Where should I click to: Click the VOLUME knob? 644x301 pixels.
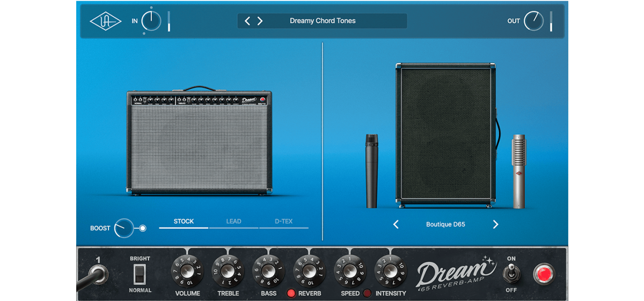(187, 271)
